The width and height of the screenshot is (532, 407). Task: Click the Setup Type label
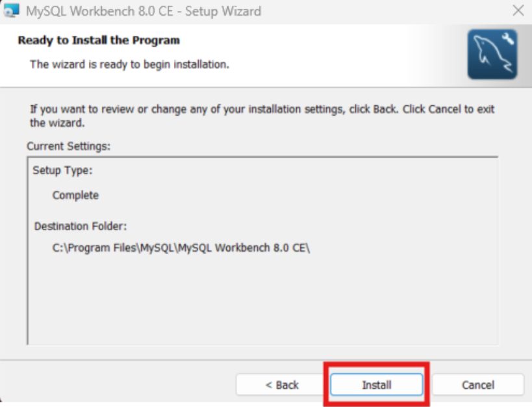(x=62, y=170)
